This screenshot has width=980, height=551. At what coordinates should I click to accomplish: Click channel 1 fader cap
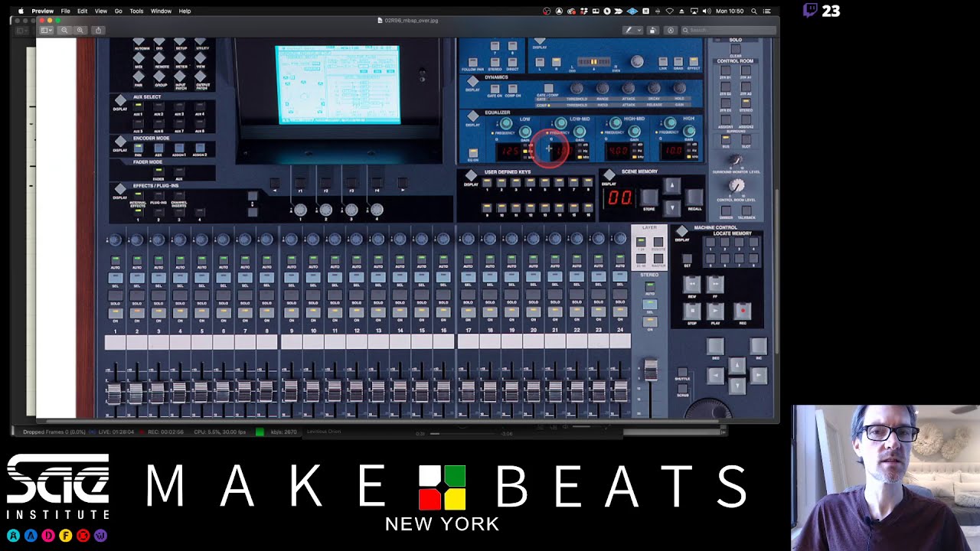tap(113, 393)
